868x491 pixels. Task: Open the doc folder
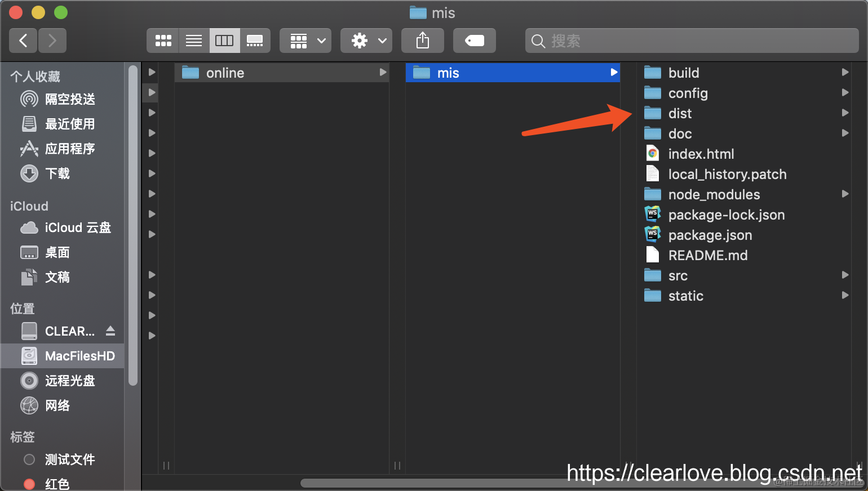(744, 133)
